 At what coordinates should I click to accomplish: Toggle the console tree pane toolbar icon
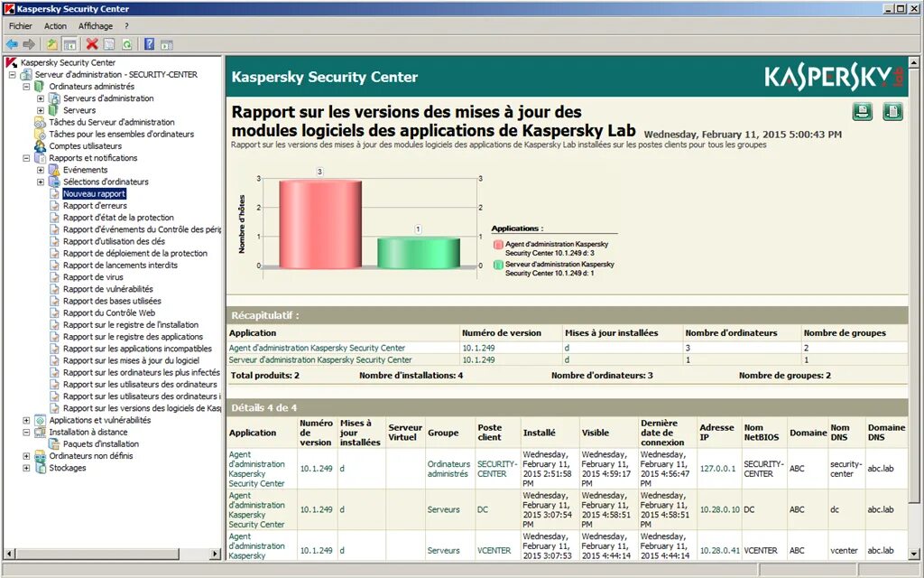[69, 44]
